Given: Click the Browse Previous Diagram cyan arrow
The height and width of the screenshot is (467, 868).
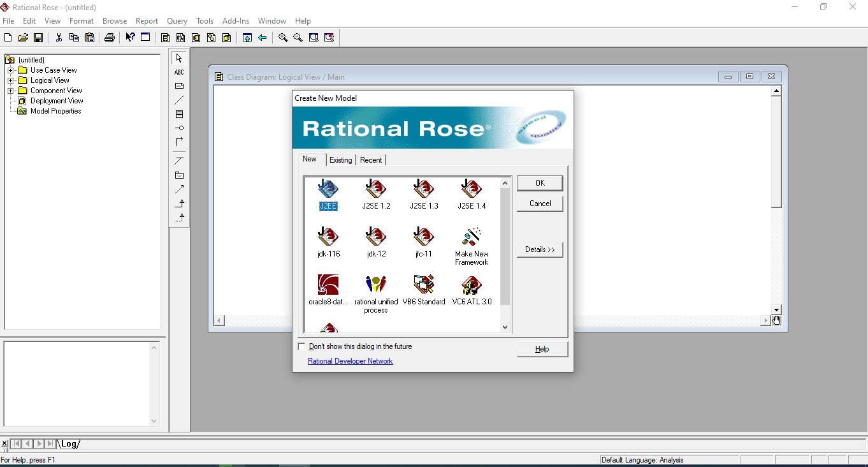Looking at the screenshot, I should point(263,38).
